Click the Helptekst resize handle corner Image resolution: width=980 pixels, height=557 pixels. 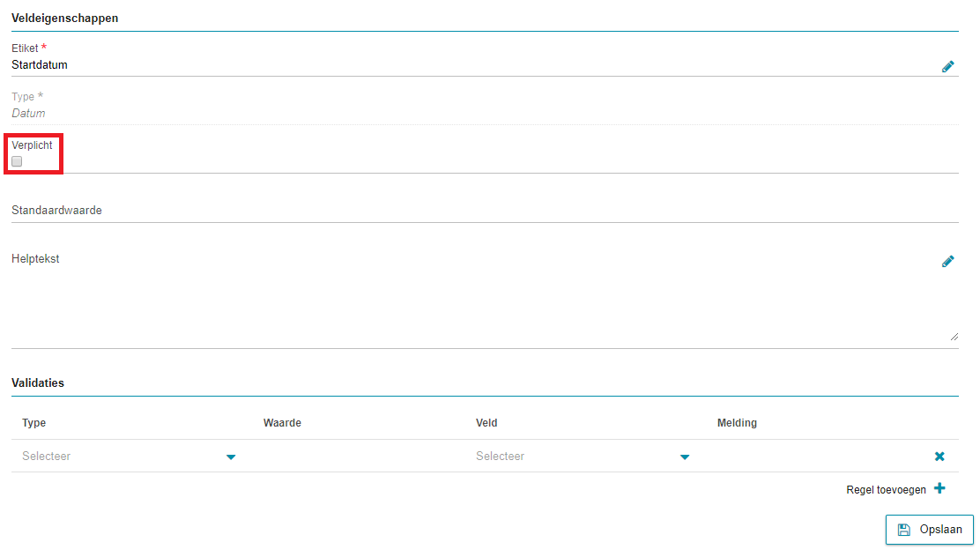[x=954, y=337]
